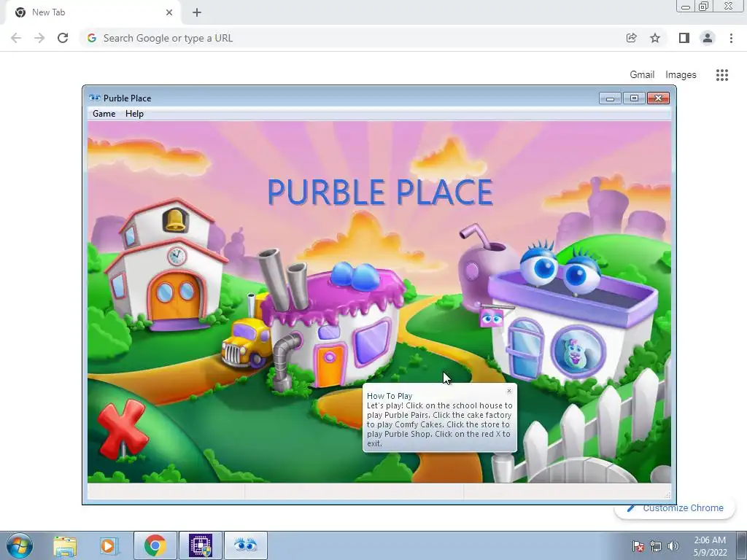Viewport: 747px width, 560px height.
Task: Reload the Chrome page
Action: (x=63, y=38)
